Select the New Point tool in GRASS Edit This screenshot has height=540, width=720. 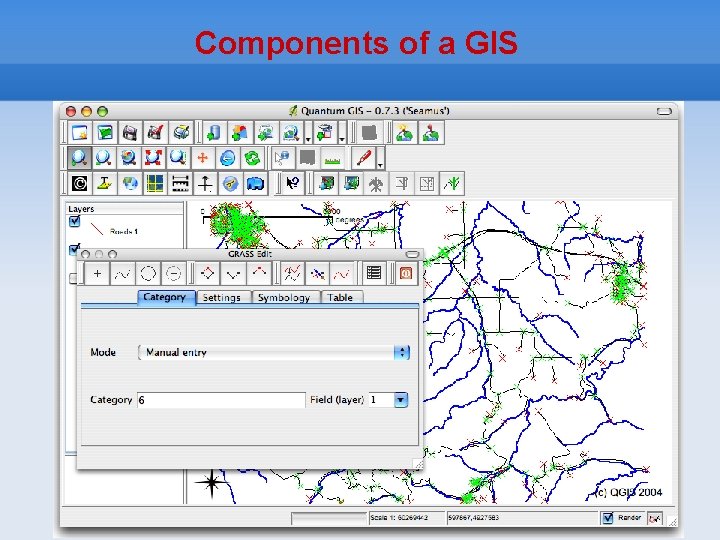[97, 273]
